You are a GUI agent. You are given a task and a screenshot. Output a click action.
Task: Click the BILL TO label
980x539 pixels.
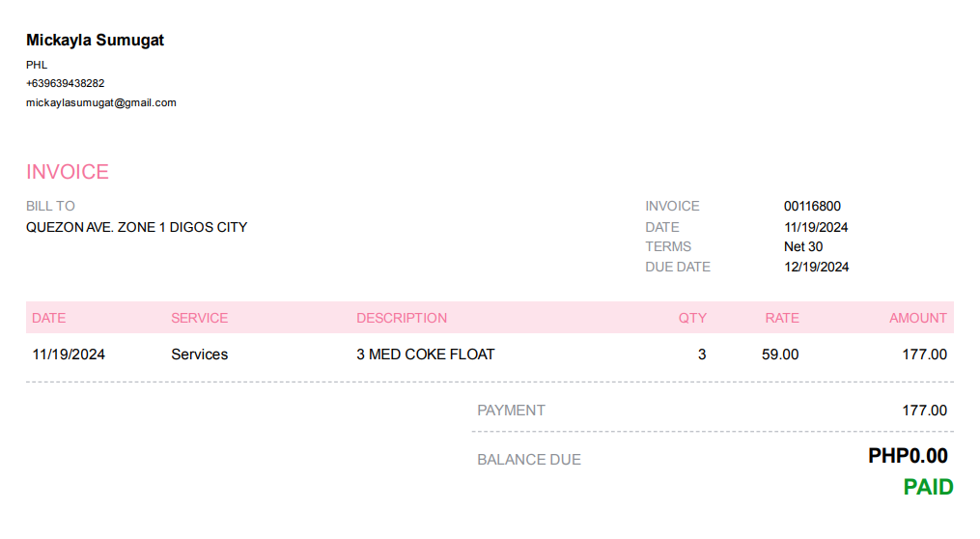50,206
